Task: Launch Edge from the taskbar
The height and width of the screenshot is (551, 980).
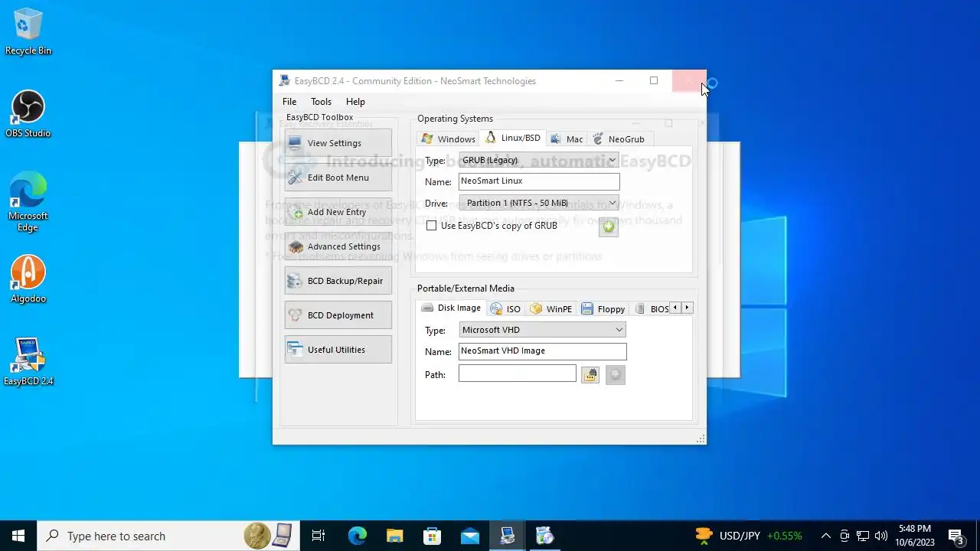Action: pos(358,536)
